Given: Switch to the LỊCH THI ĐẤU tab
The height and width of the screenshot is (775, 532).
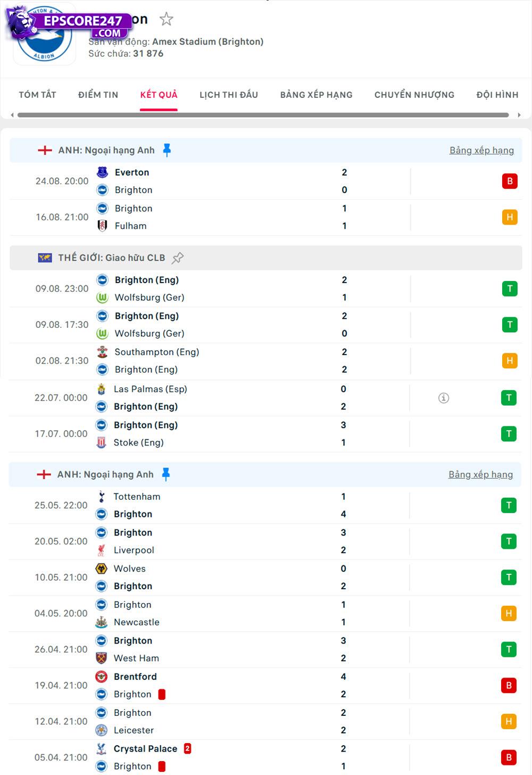Looking at the screenshot, I should (229, 95).
